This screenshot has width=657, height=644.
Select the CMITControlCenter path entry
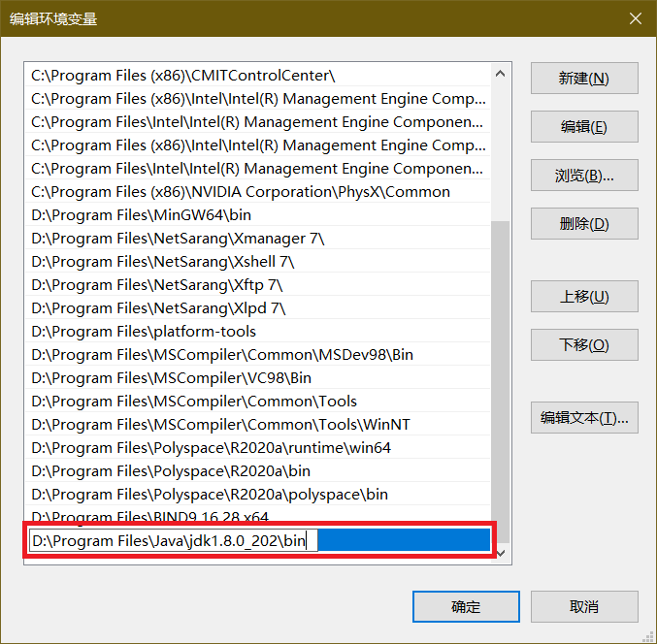pyautogui.click(x=182, y=76)
